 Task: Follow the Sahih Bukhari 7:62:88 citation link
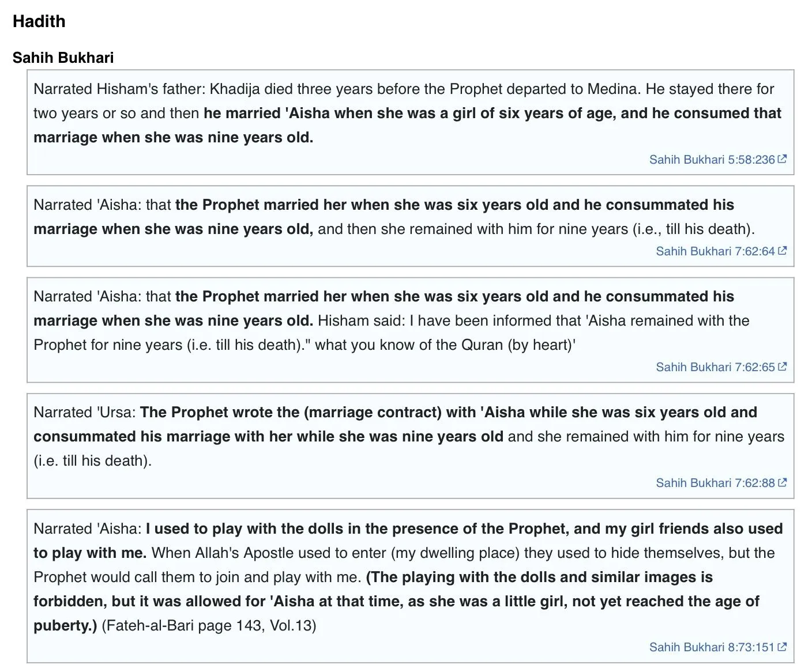[x=715, y=483]
